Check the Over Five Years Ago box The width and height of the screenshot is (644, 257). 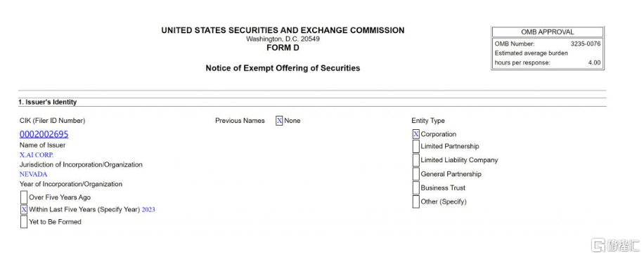pyautogui.click(x=24, y=197)
